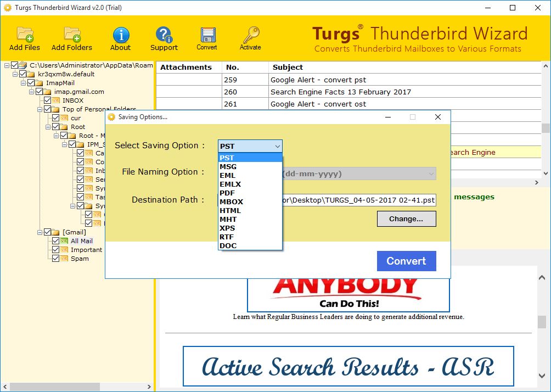Close the Saving Options dialog
Image resolution: width=551 pixels, height=392 pixels.
point(438,117)
